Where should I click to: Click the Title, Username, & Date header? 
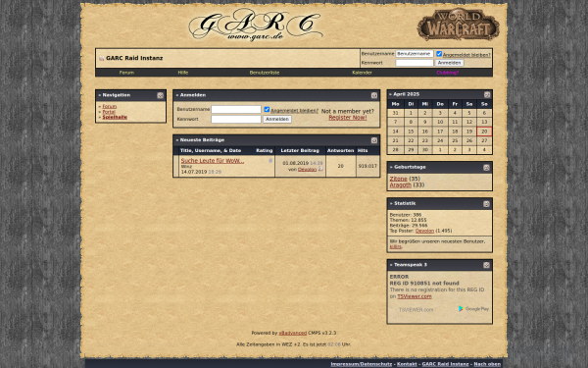click(211, 150)
